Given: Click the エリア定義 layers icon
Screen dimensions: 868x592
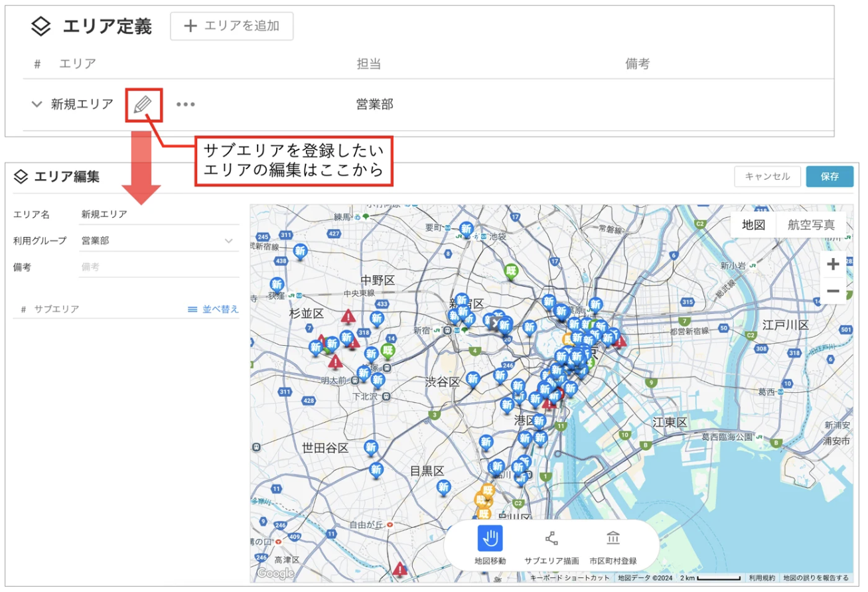Looking at the screenshot, I should click(x=41, y=27).
